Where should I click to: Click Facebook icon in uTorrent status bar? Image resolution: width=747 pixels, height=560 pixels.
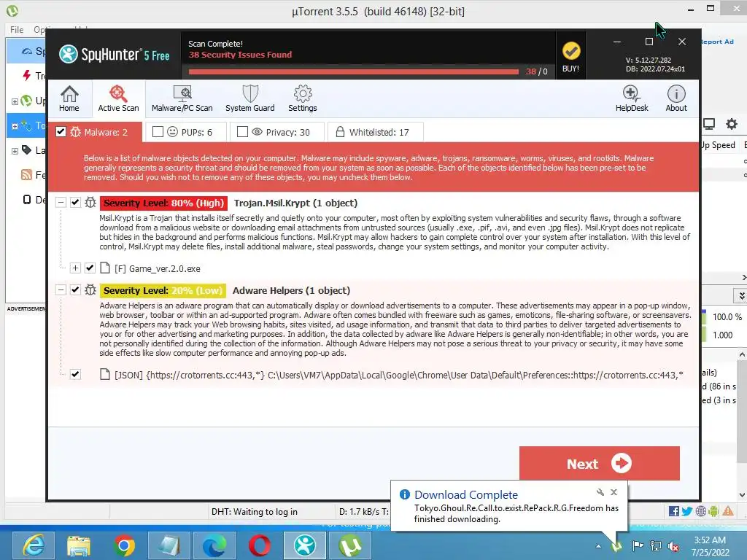tap(673, 511)
